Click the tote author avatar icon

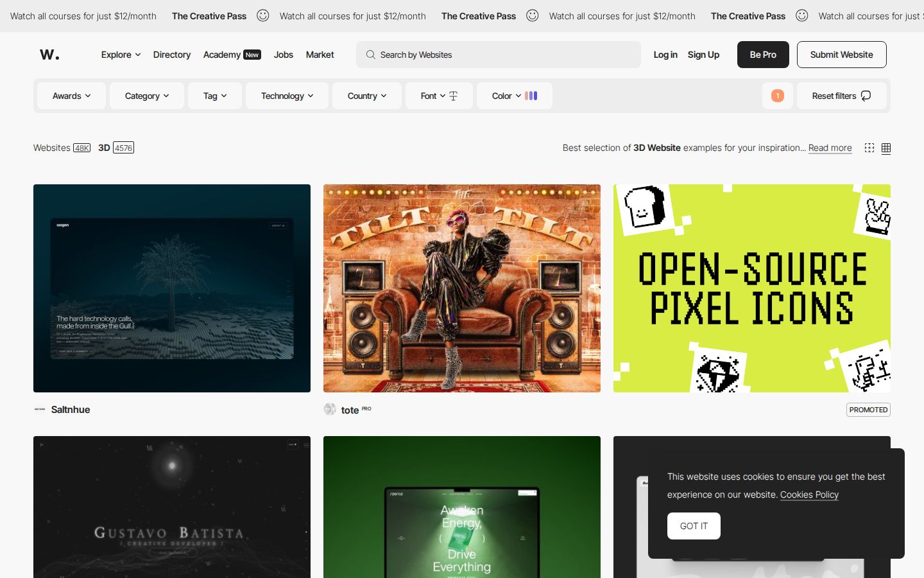pyautogui.click(x=330, y=409)
